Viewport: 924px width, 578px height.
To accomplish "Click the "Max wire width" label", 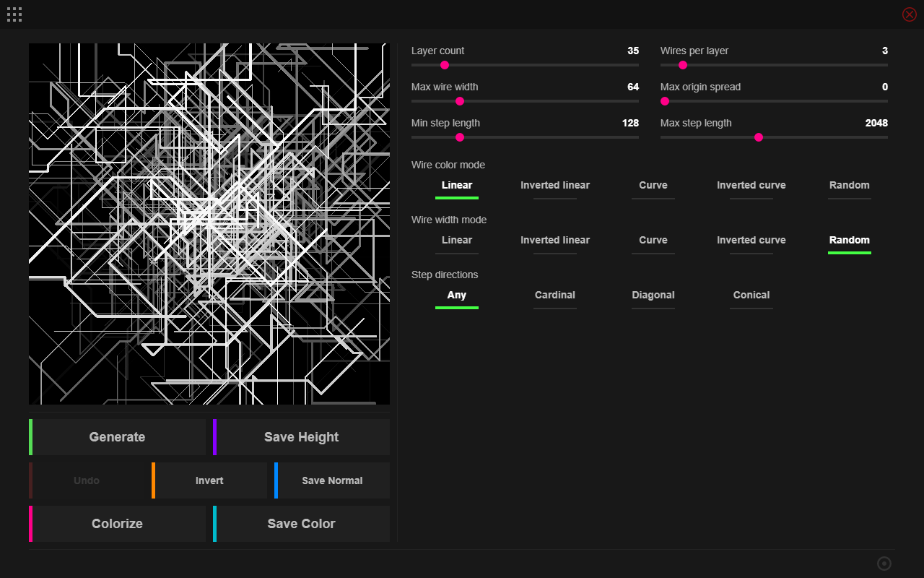I will [x=445, y=87].
